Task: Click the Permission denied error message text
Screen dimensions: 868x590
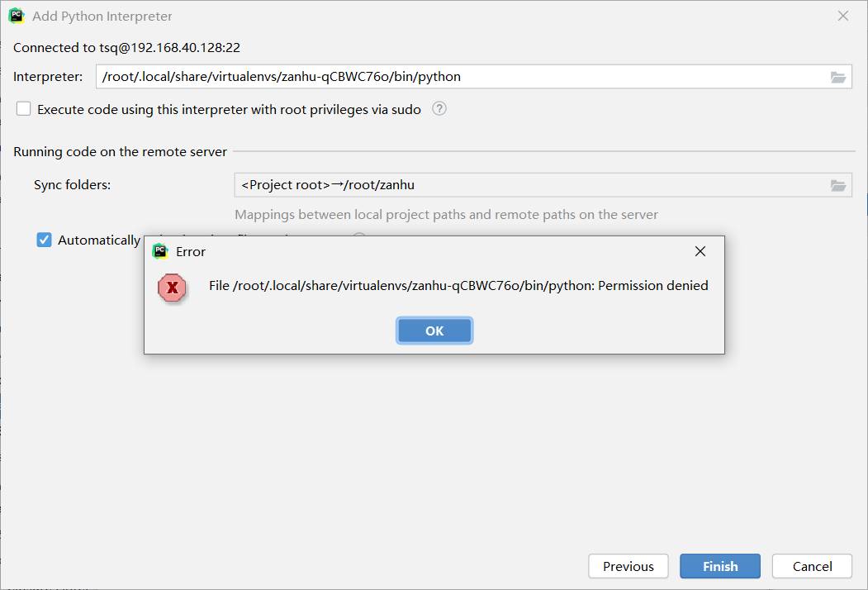Action: click(x=458, y=286)
